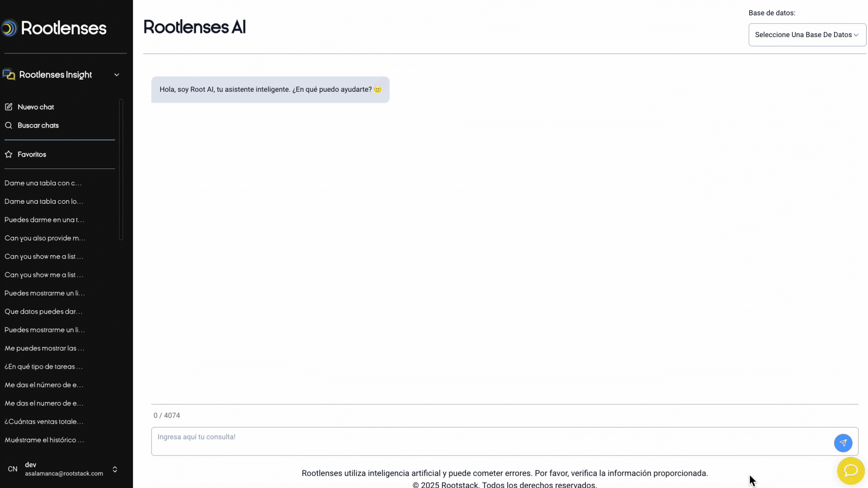The image size is (868, 488).
Task: Click the CN user avatar
Action: coord(13,469)
